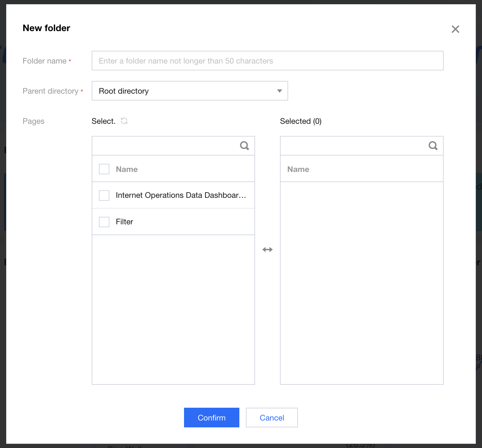Close the New folder dialog
This screenshot has width=482, height=448.
click(x=455, y=29)
